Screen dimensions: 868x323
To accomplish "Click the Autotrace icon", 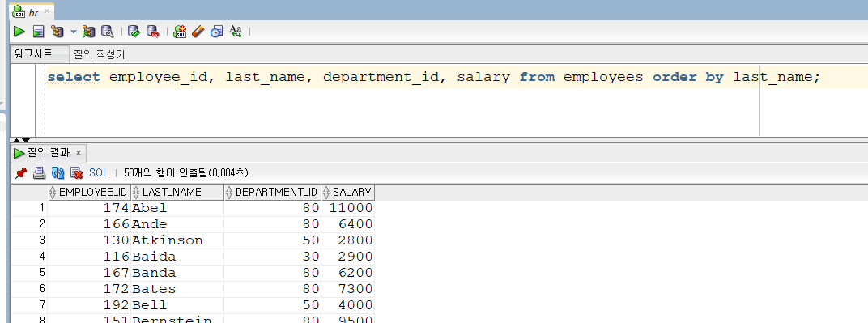I will coord(88,32).
